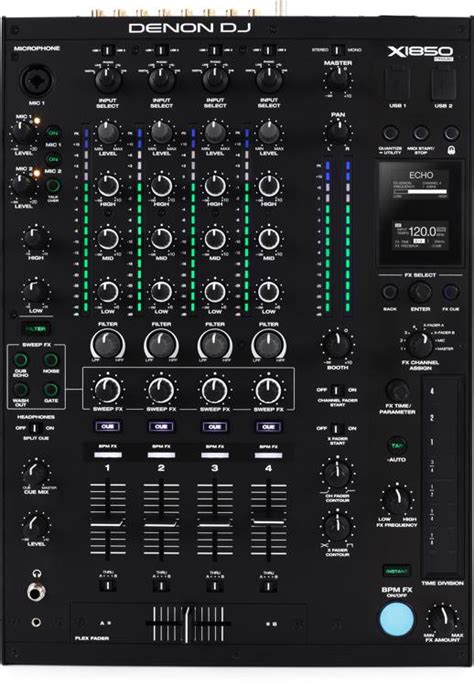Viewport: 474px width, 686px height.
Task: Click channel 2 SWEEP FX knob
Action: click(162, 390)
